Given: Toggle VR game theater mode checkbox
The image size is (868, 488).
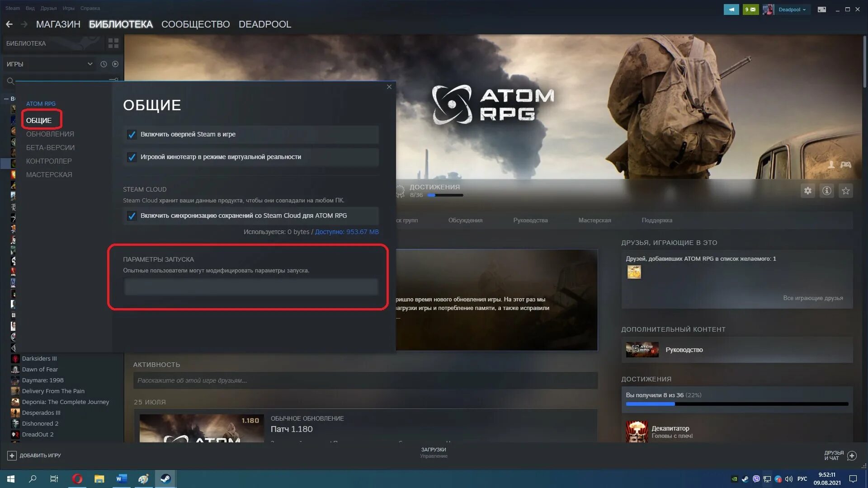Looking at the screenshot, I should click(132, 157).
